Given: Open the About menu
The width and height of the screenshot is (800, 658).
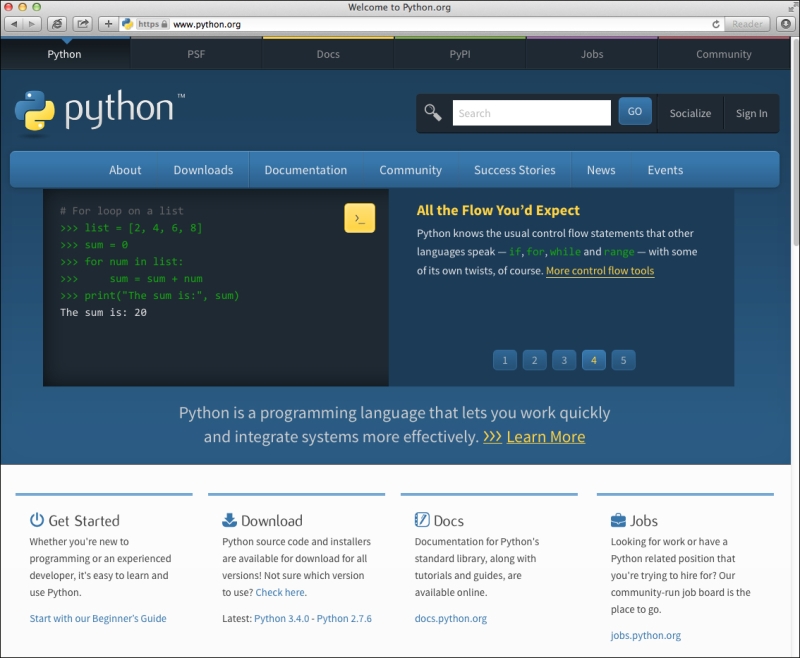Looking at the screenshot, I should [125, 170].
